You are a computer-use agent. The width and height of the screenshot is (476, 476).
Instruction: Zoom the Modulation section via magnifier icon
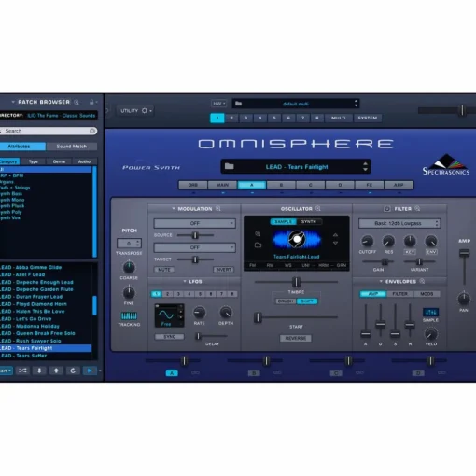218,209
